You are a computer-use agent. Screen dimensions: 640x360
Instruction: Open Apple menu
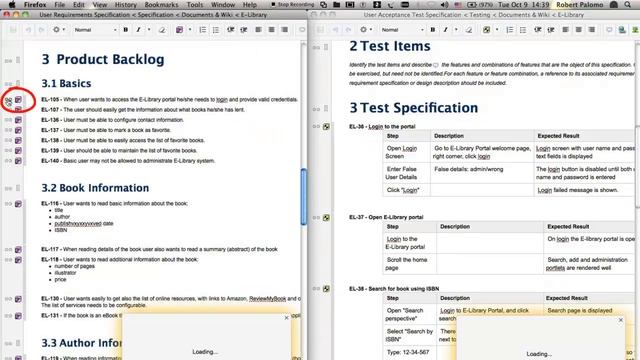12,4
